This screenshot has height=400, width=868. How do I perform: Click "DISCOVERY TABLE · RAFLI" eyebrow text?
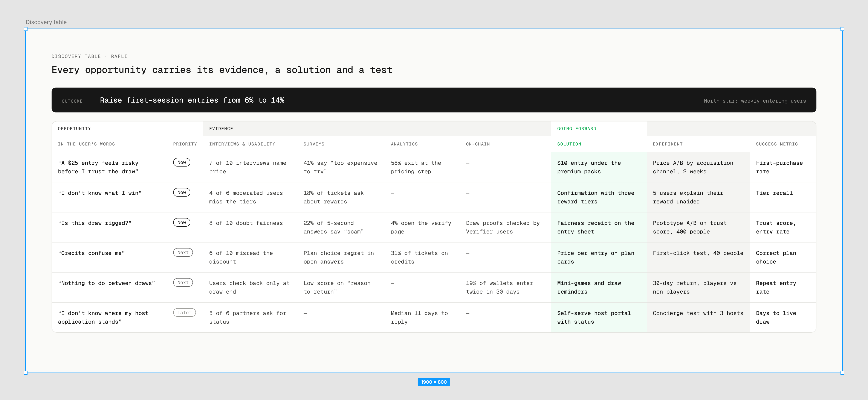[89, 56]
